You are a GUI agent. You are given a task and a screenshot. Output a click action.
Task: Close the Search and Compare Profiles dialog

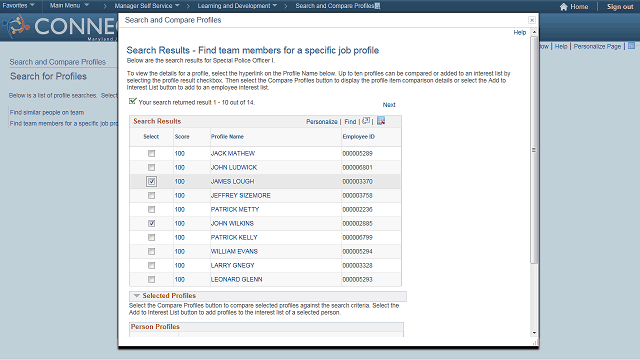(x=531, y=20)
